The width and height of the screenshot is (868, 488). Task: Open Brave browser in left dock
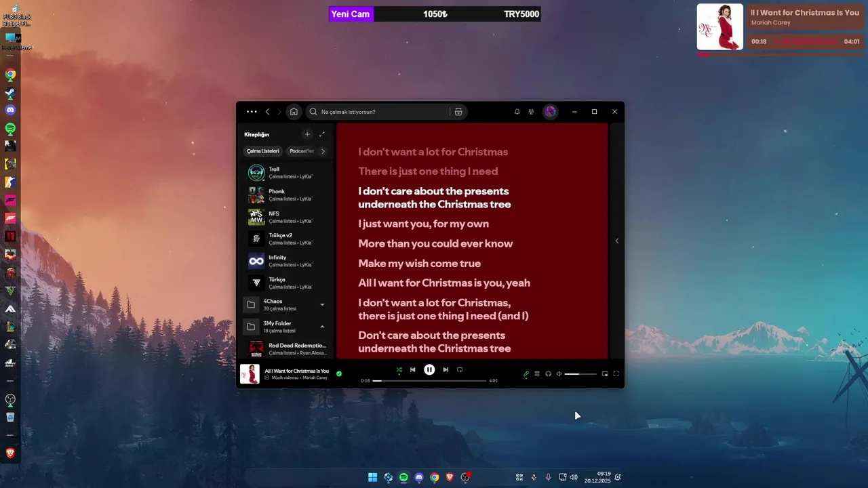(x=10, y=453)
